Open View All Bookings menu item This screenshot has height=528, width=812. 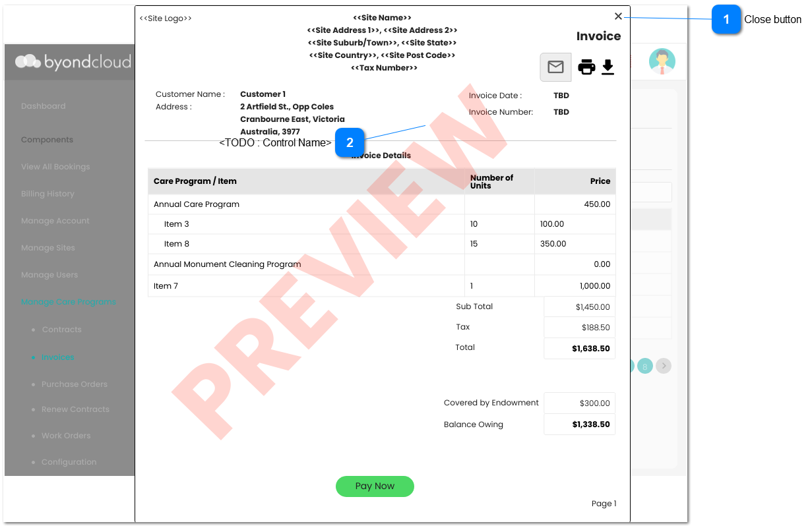pos(55,167)
